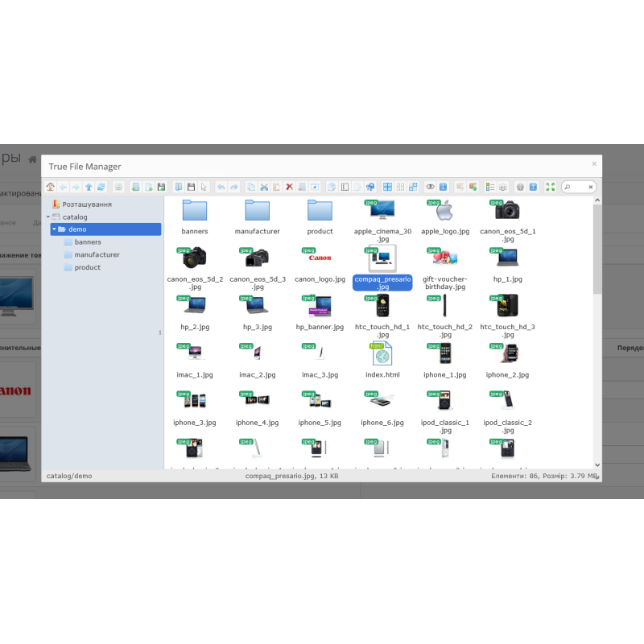Screen dimensions: 644x644
Task: Select the Розташування places item
Action: click(86, 204)
